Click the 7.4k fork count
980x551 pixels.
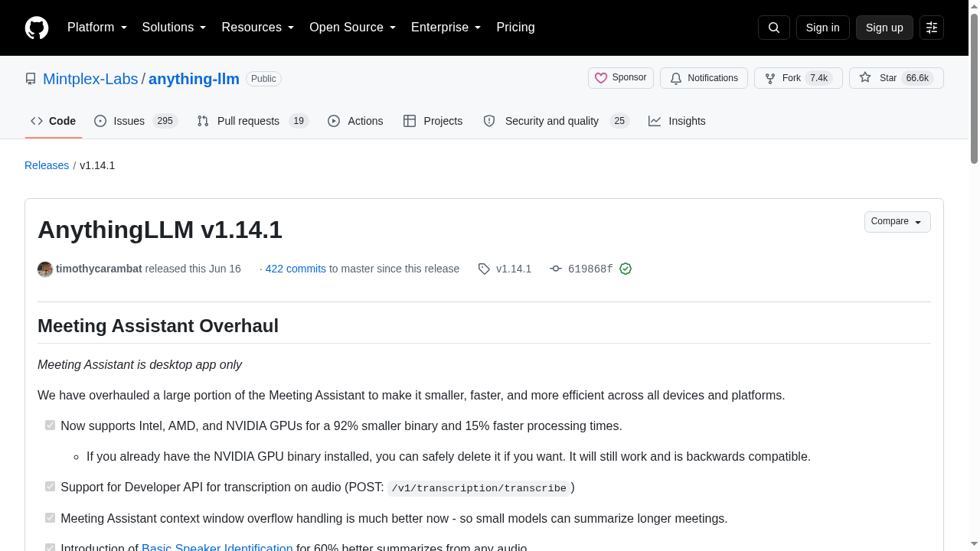pyautogui.click(x=819, y=78)
